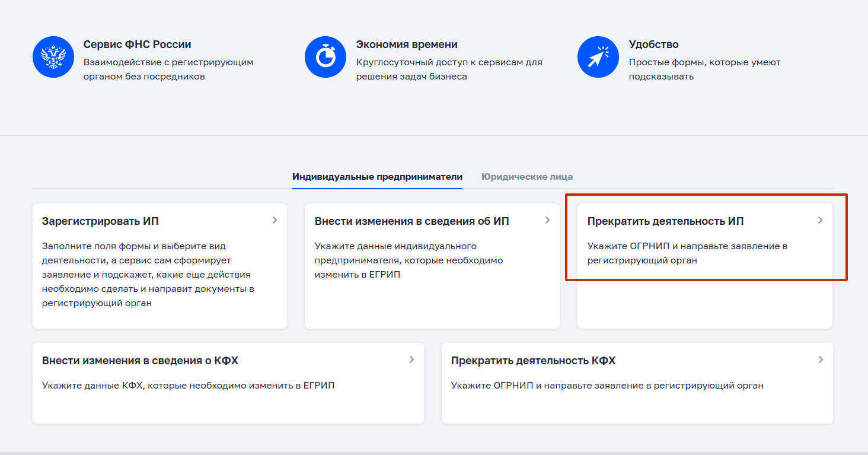Click description text about КФХ data changes
Viewport: 868px width, 455px height.
188,386
